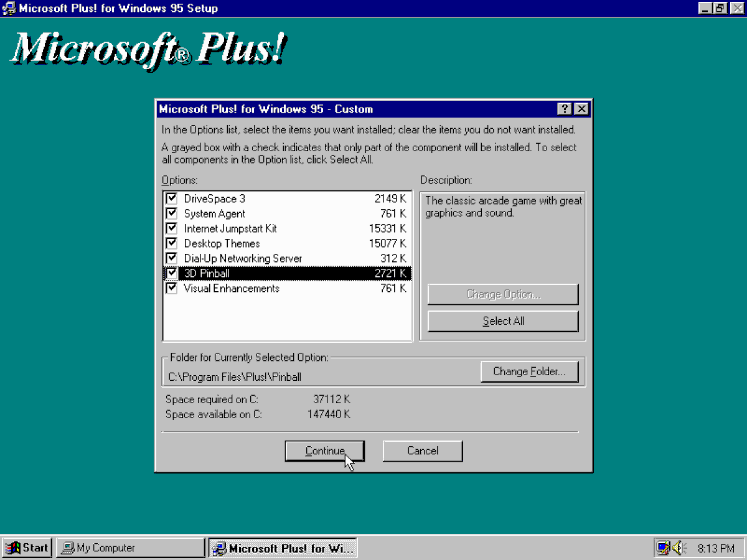
Task: Click Continue to proceed with setup
Action: [325, 451]
